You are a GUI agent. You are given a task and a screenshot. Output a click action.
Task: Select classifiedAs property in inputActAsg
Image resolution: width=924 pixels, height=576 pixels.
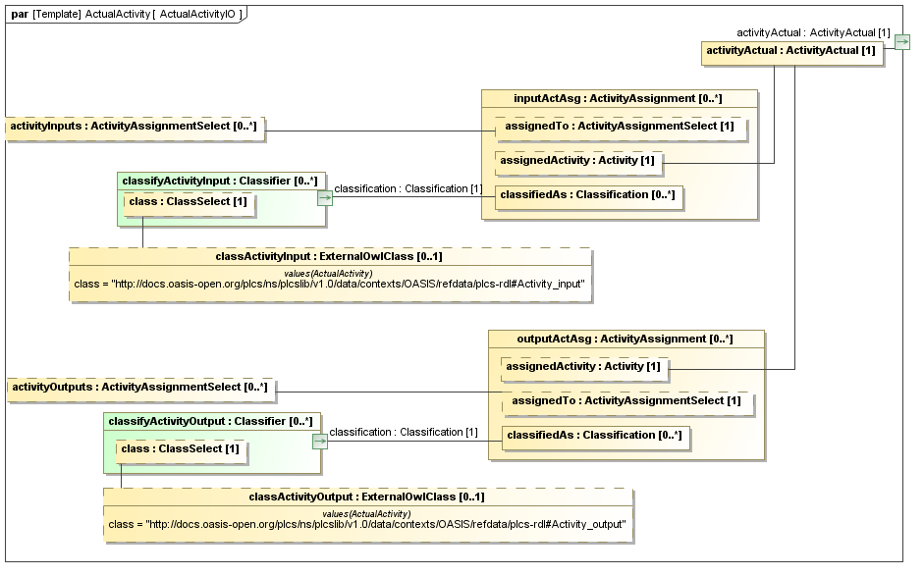586,194
